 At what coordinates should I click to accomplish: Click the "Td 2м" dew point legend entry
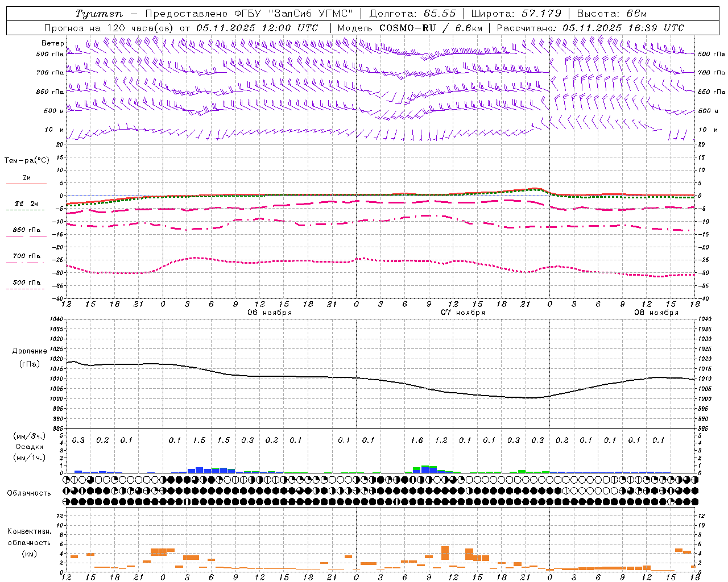[27, 203]
